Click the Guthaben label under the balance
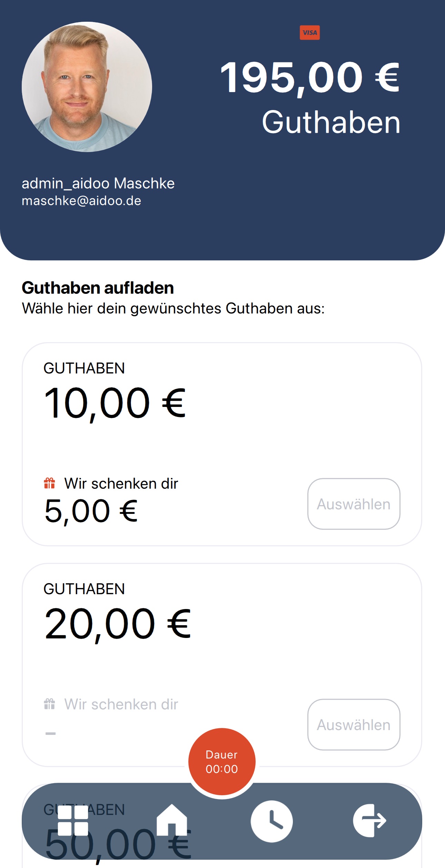 (x=331, y=122)
